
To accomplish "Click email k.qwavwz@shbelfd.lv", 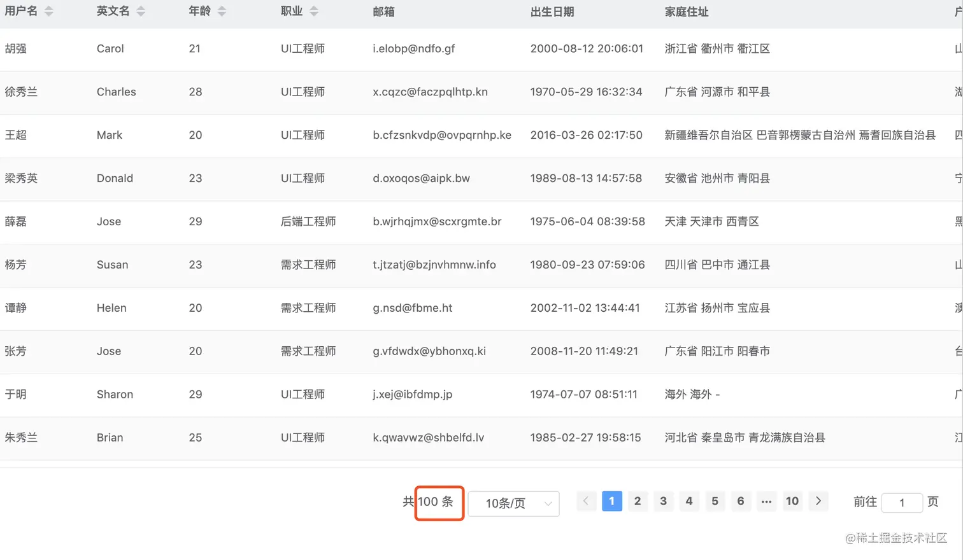I will pos(428,438).
